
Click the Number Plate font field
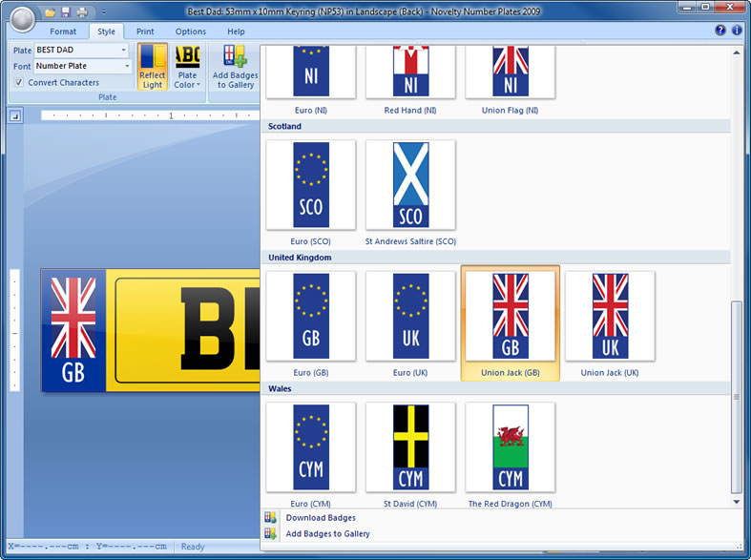pyautogui.click(x=78, y=66)
